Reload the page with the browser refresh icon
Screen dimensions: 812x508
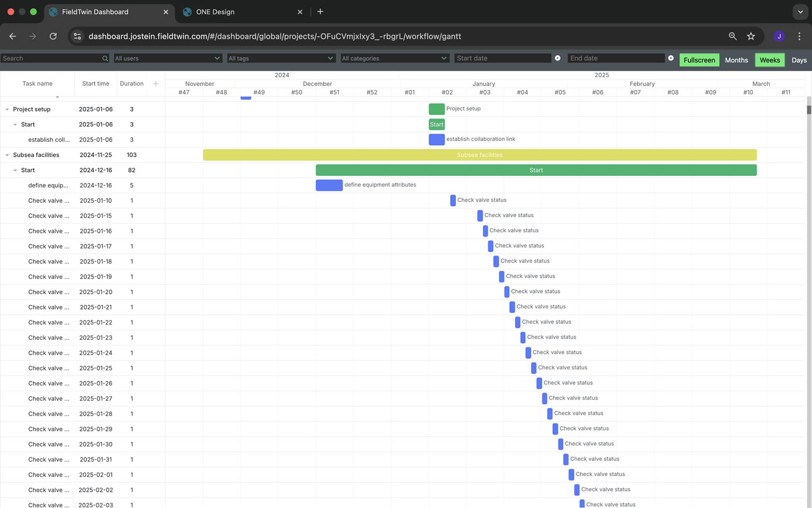tap(53, 36)
